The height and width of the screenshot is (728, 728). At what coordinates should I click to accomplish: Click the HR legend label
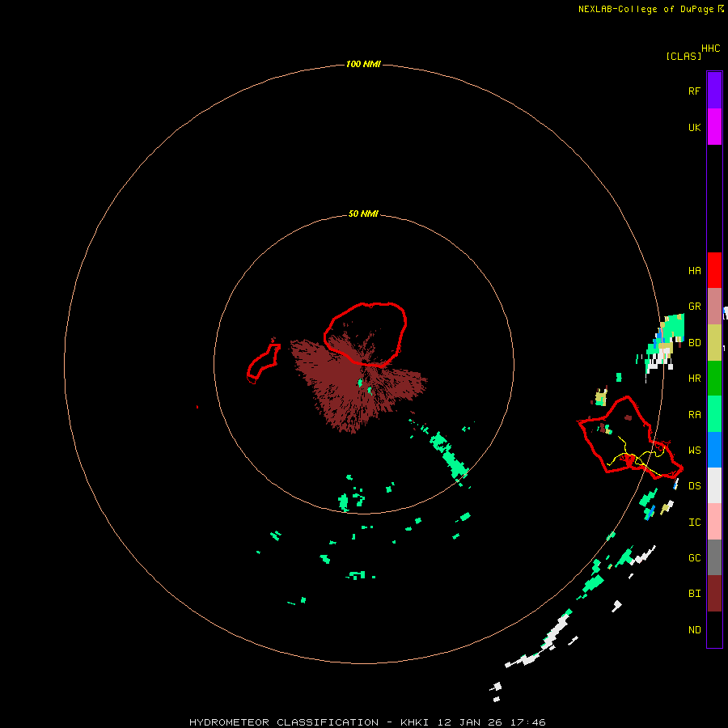(694, 379)
